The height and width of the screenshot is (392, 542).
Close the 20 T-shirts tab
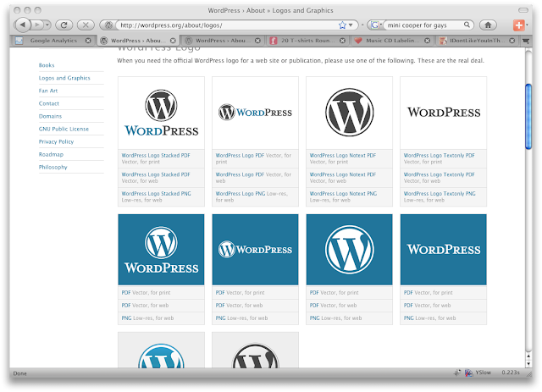pyautogui.click(x=342, y=41)
